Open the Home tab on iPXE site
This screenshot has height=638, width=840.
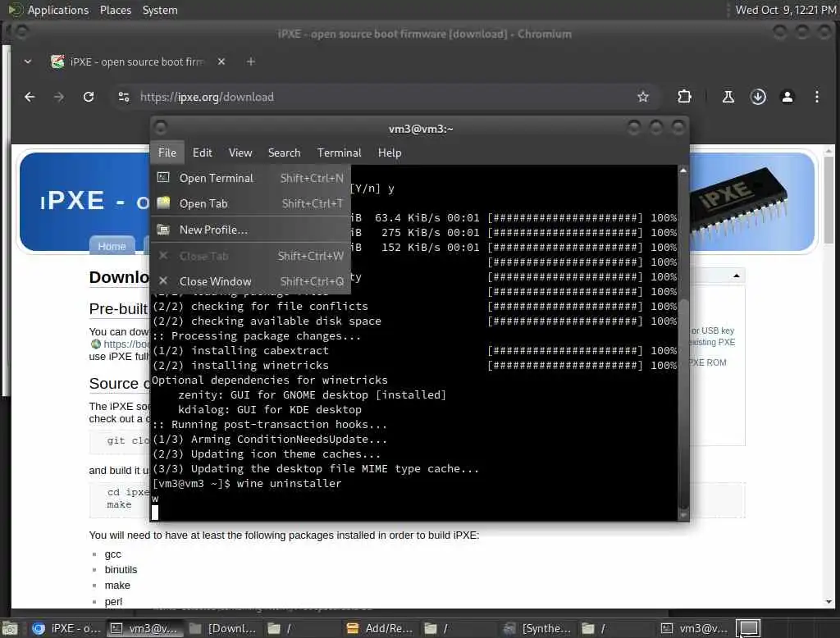112,246
